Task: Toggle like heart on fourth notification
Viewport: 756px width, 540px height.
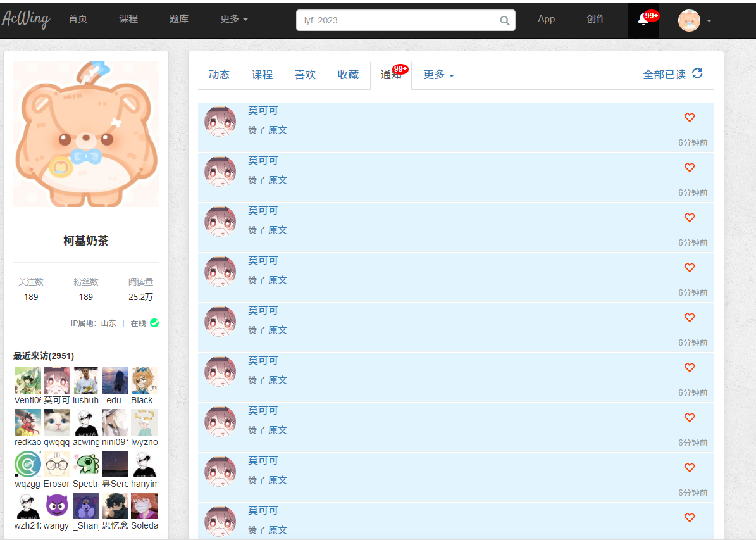Action: point(690,268)
